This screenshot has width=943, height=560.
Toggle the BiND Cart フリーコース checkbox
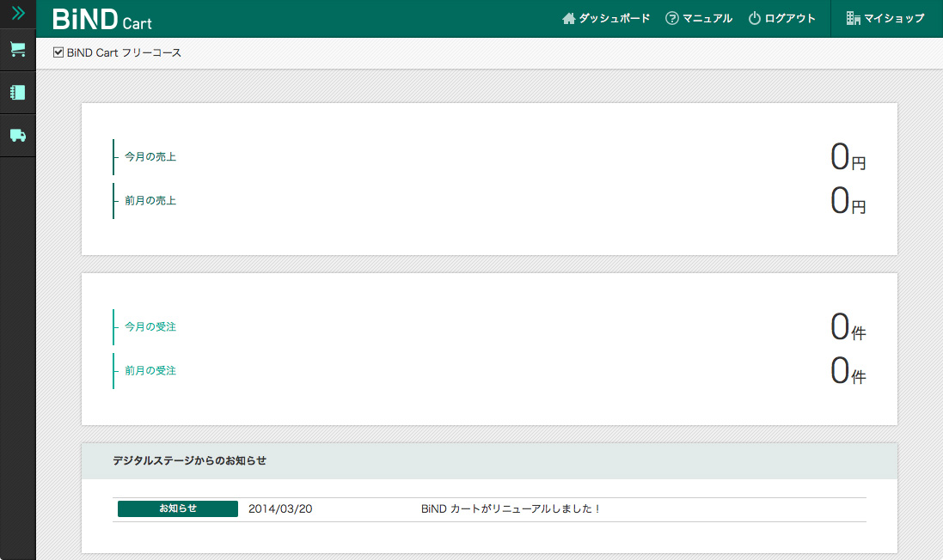click(58, 52)
